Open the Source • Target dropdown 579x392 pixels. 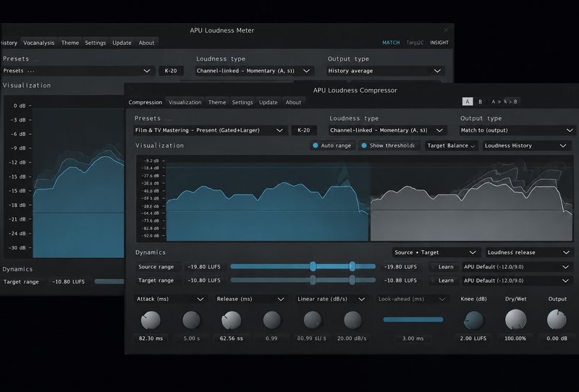click(x=436, y=252)
